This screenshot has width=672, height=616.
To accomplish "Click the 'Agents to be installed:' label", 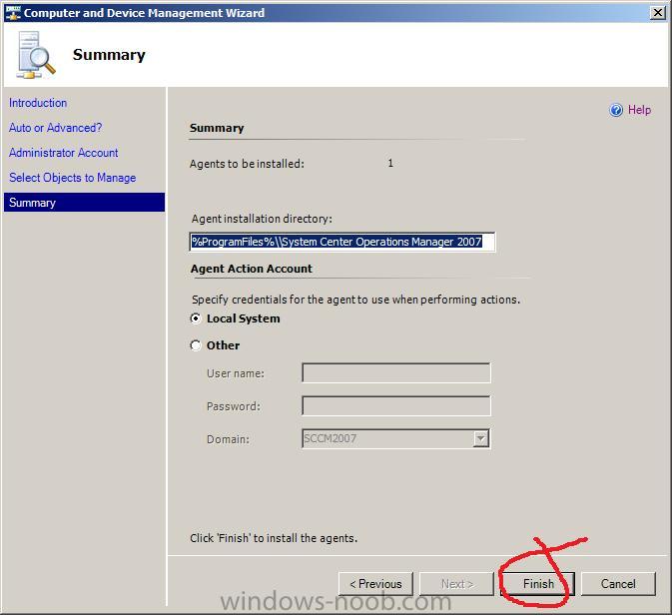I will [x=247, y=164].
